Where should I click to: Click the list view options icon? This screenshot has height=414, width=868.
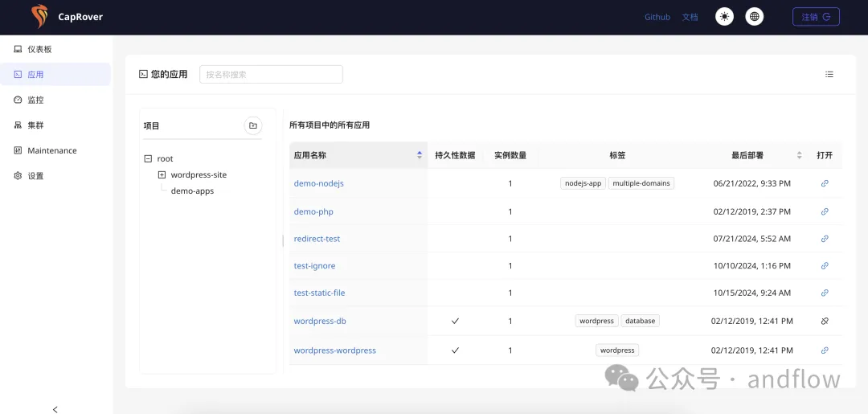pyautogui.click(x=829, y=75)
